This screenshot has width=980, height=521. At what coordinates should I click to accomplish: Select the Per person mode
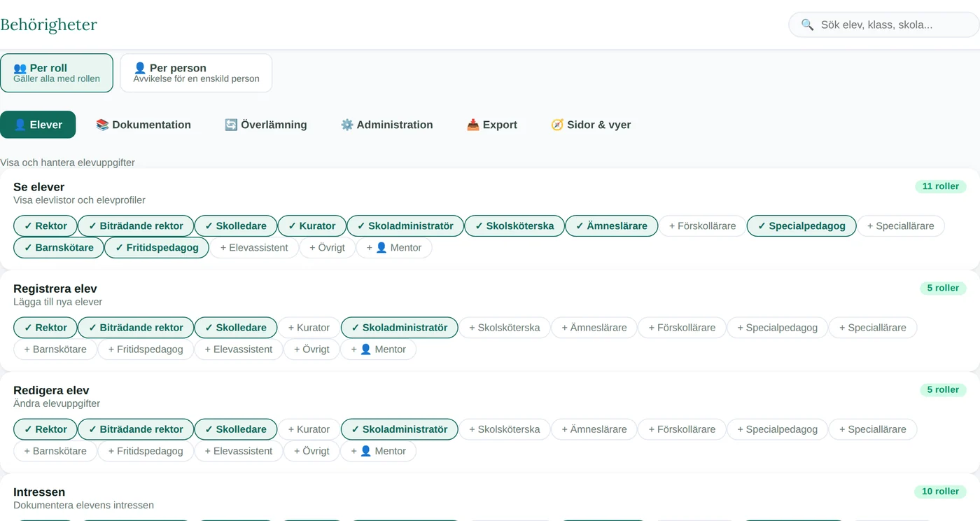pos(196,73)
